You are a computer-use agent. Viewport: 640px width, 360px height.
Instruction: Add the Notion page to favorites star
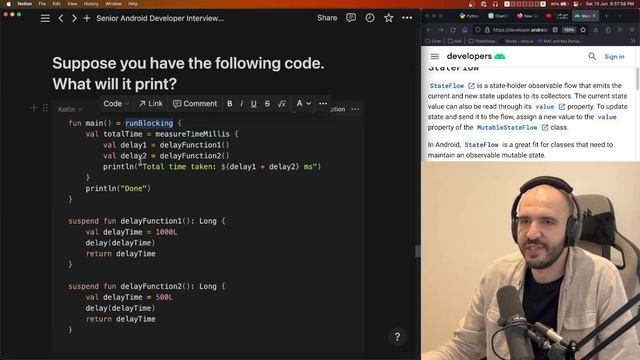pyautogui.click(x=388, y=18)
